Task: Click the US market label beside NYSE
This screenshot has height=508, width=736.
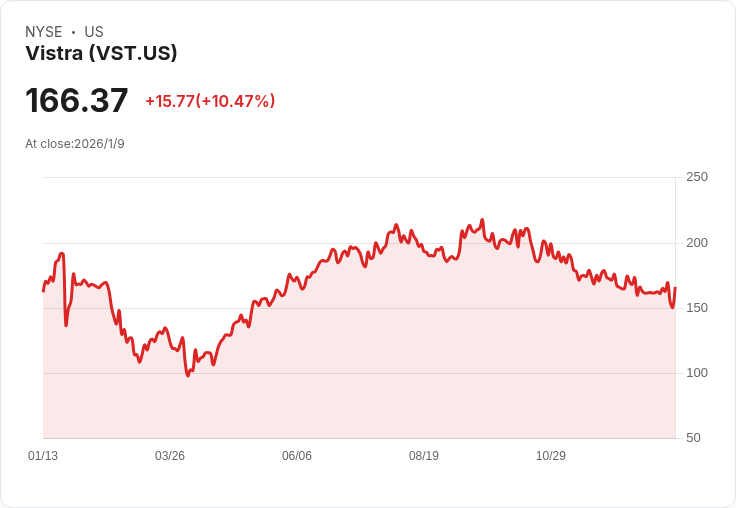Action: click(x=94, y=32)
